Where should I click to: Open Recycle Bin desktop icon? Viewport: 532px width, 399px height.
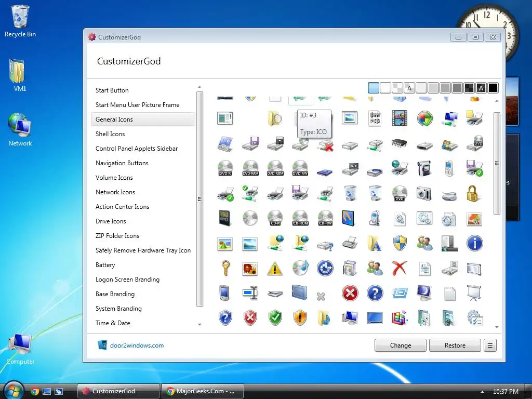[x=20, y=21]
